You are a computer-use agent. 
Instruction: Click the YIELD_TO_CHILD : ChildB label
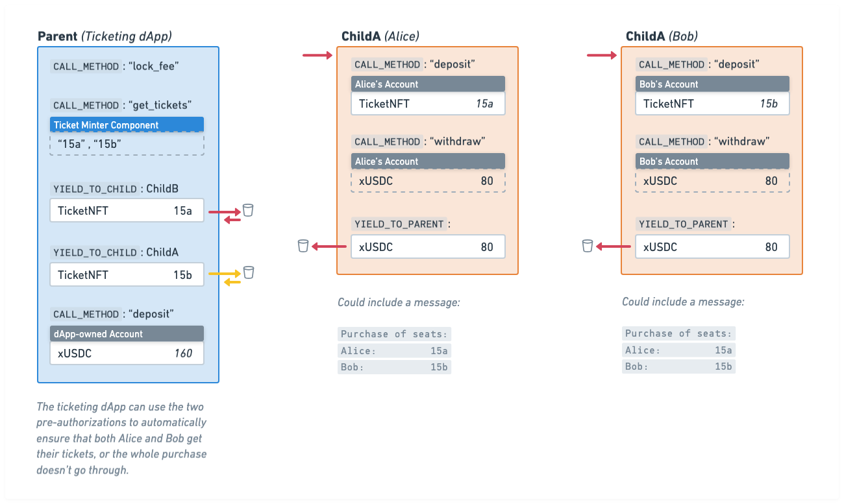coord(116,189)
